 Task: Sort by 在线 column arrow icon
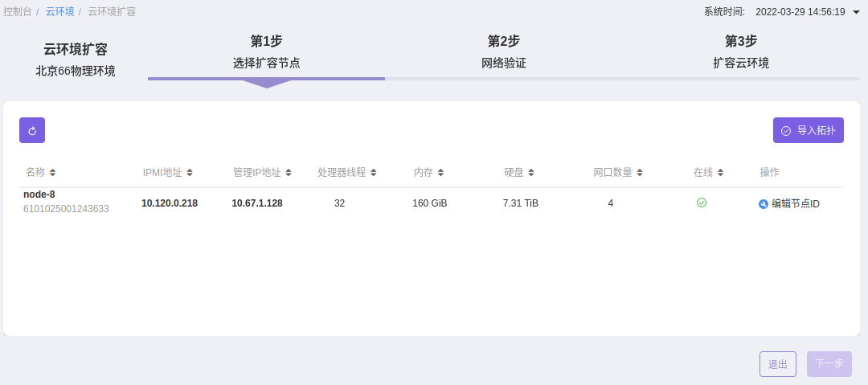(x=721, y=173)
